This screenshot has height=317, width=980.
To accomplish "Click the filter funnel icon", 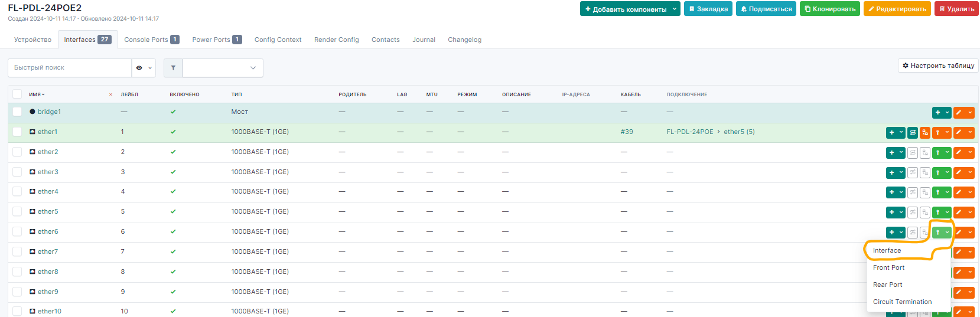I will point(173,68).
